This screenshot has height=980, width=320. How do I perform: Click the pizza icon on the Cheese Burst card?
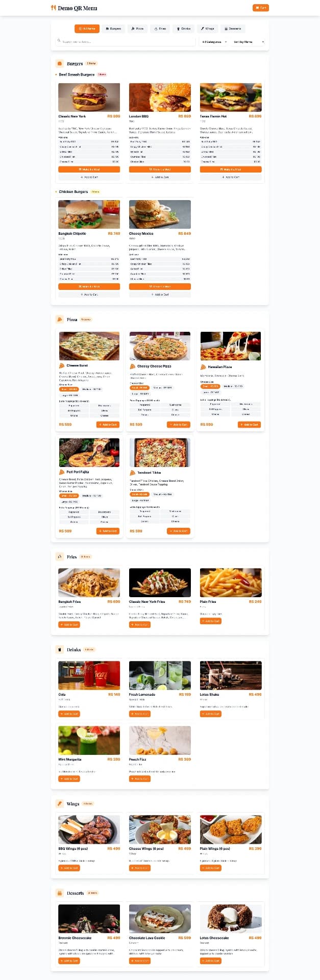click(61, 365)
